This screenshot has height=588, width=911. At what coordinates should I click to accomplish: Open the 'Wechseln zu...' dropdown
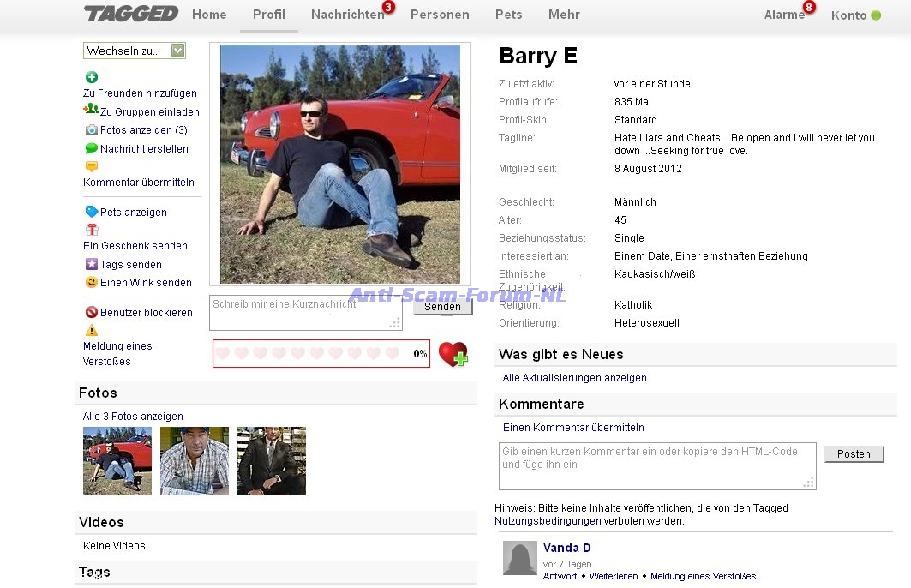(135, 51)
